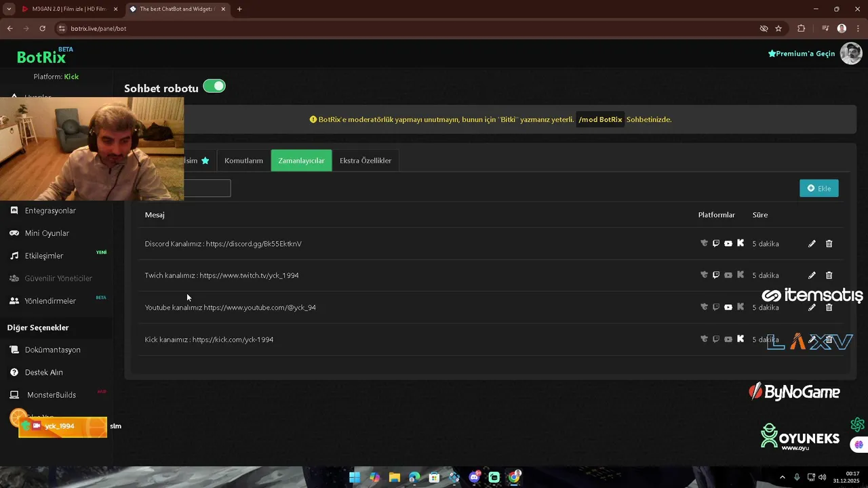Toggle YouTube platform for Twich kanalımız row

(x=728, y=275)
